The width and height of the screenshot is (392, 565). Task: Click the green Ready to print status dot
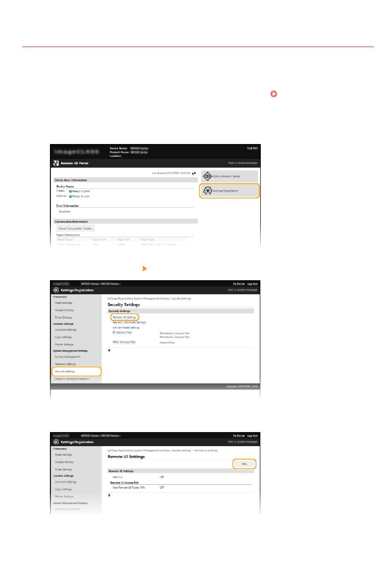[x=71, y=191]
